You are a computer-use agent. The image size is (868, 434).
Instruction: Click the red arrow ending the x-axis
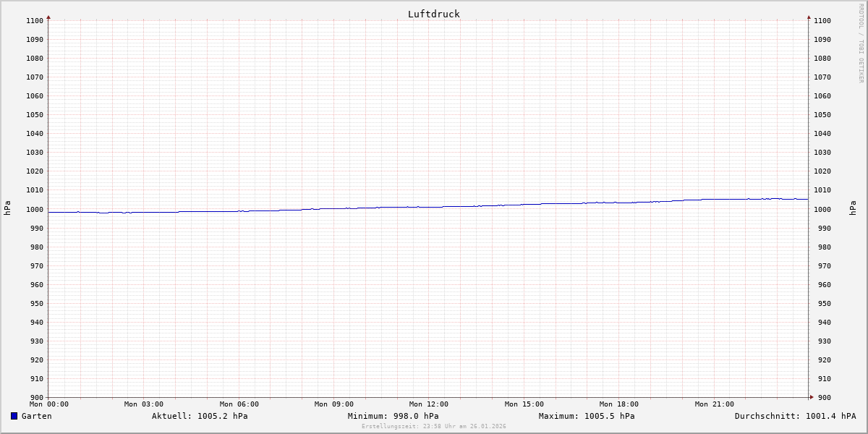coord(811,396)
